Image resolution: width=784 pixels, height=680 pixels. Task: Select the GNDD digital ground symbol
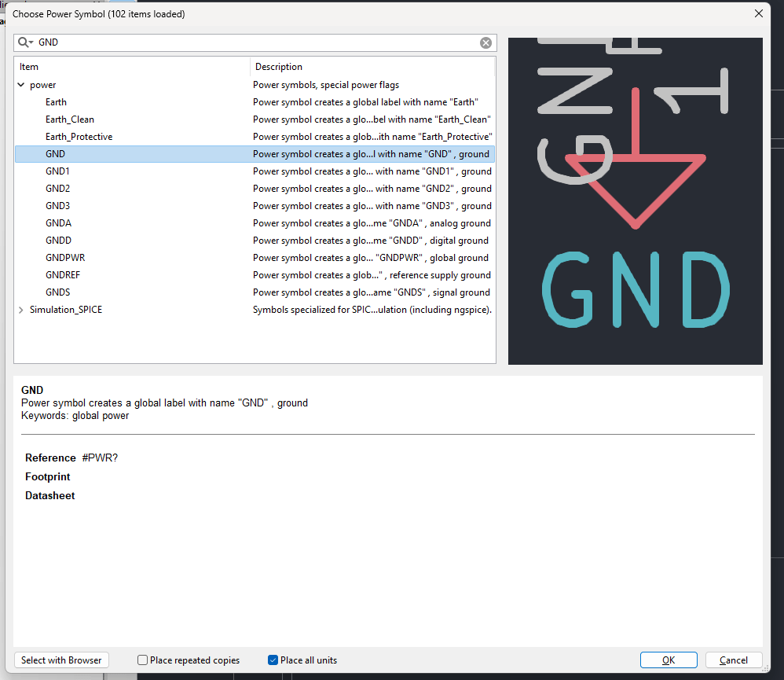coord(255,241)
